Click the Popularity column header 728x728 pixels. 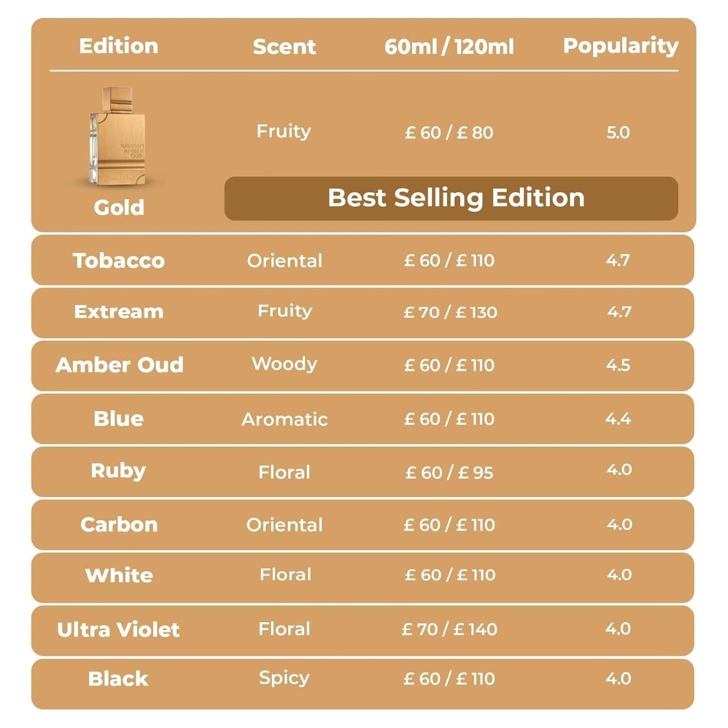(x=620, y=46)
